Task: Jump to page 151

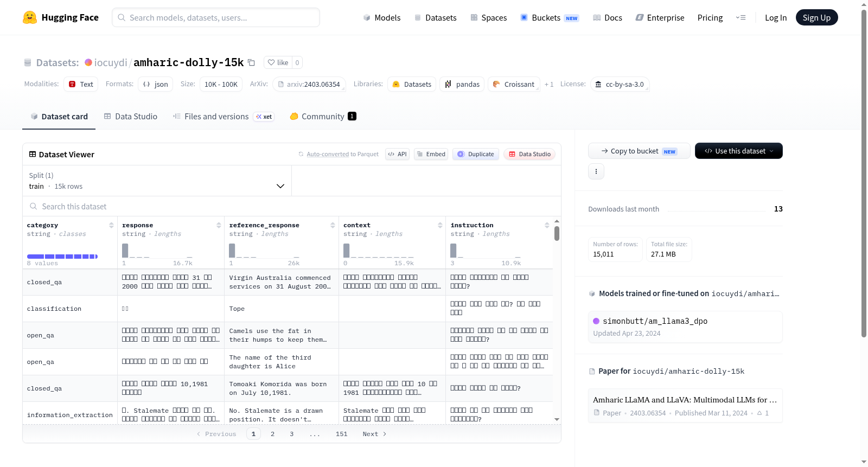Action: [341, 434]
